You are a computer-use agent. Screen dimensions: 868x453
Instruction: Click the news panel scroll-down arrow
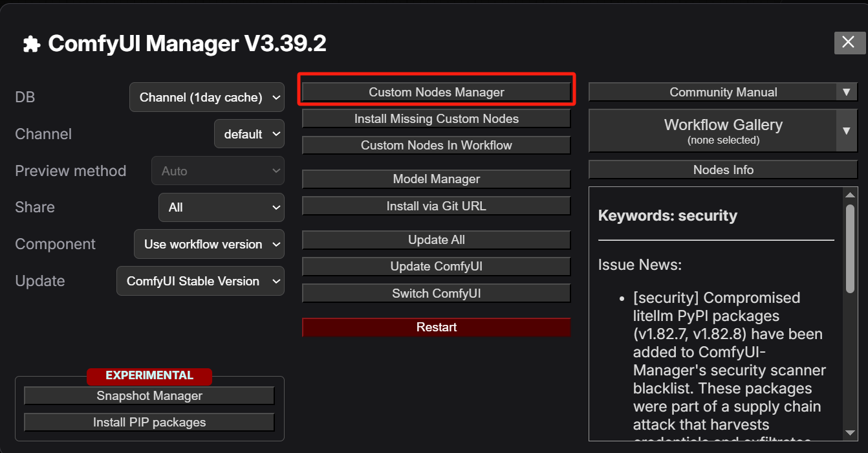[850, 432]
